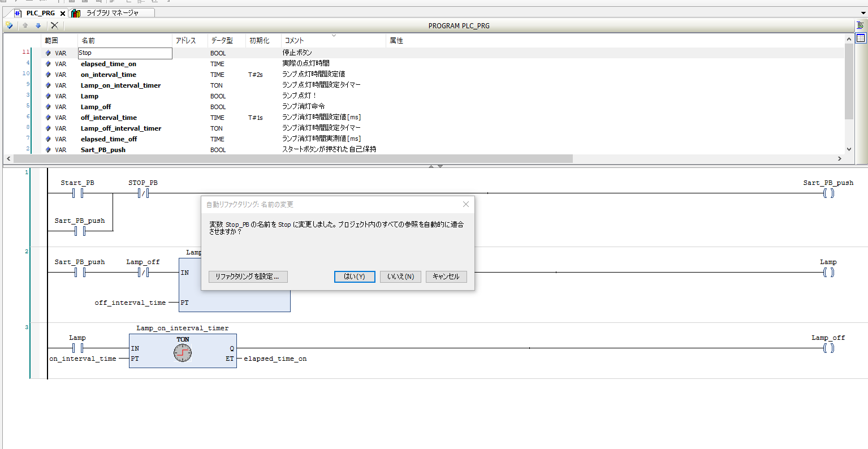This screenshot has height=449, width=868.
Task: Select the off_interval_time variable name
Action: pyautogui.click(x=109, y=118)
